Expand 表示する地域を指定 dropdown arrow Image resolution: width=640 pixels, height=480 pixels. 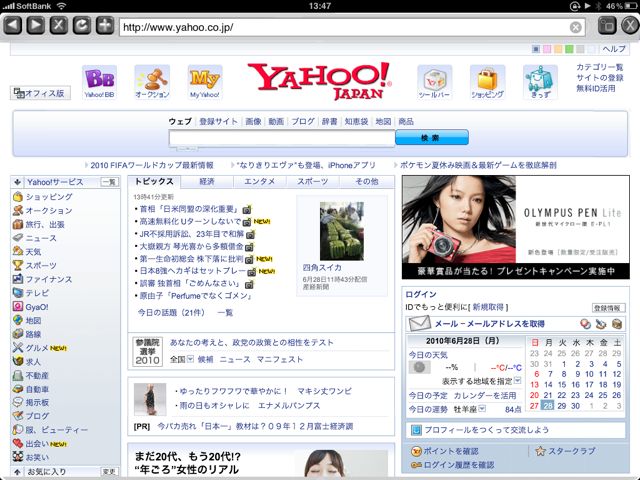click(518, 381)
